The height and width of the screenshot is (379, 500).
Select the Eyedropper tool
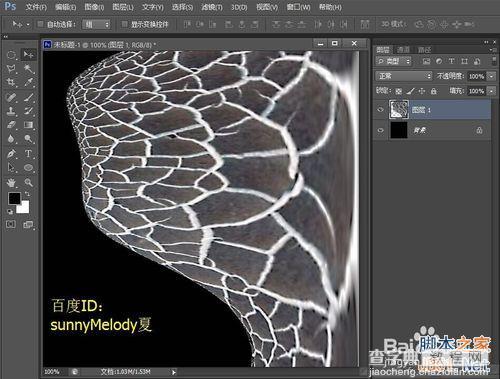29,82
